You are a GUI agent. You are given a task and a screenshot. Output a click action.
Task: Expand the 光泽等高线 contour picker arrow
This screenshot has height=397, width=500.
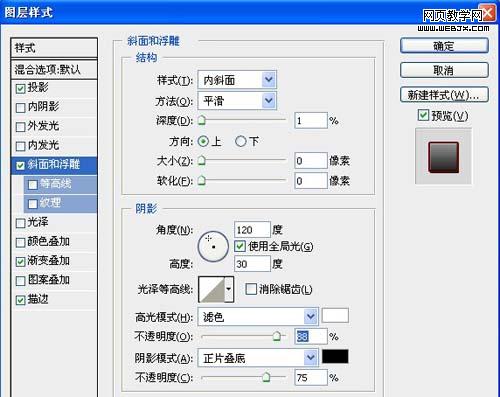coord(229,289)
